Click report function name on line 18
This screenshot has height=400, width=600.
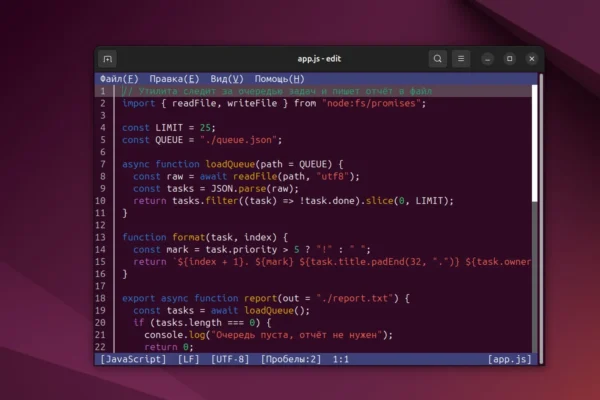260,298
